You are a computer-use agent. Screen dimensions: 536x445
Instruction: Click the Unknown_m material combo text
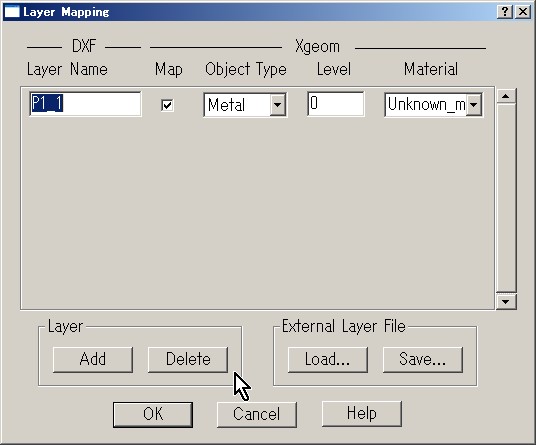tap(426, 105)
